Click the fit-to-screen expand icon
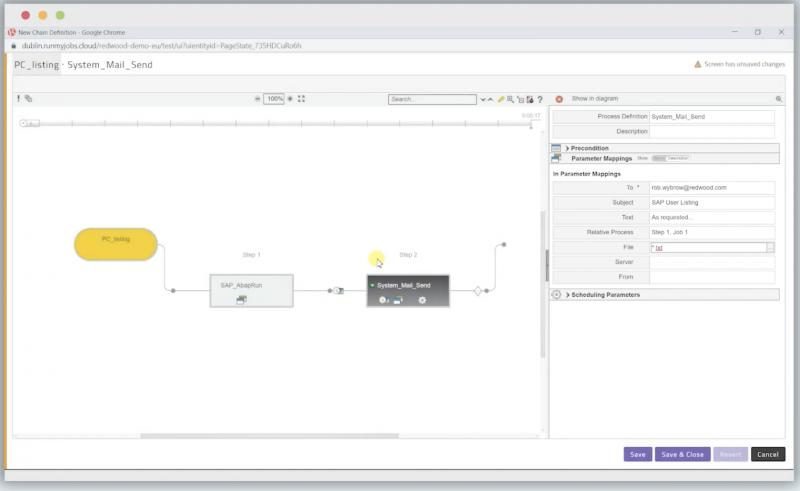800x491 pixels. [302, 99]
